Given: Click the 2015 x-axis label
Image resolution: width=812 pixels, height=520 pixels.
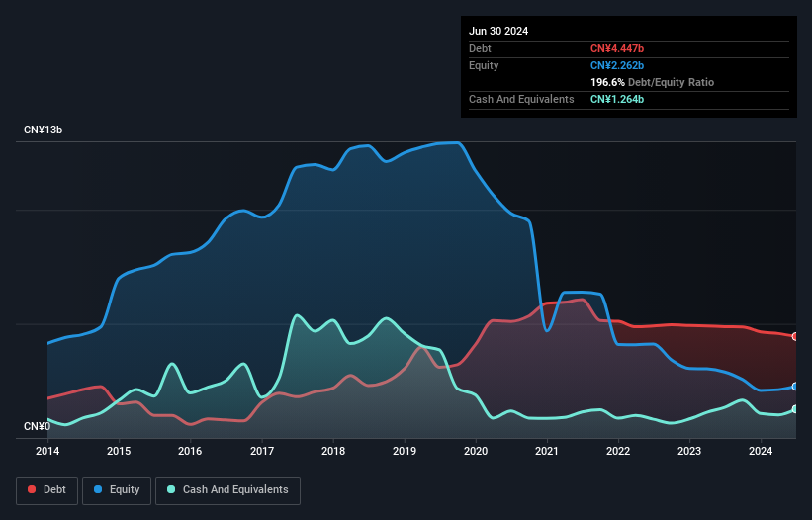Looking at the screenshot, I should point(119,451).
